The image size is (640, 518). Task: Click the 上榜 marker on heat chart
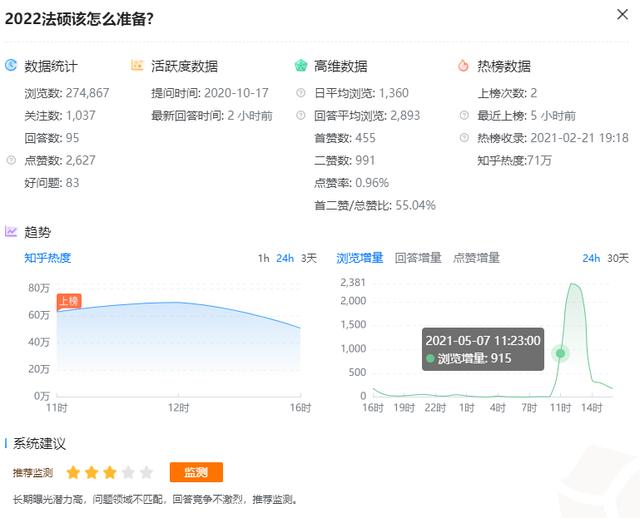(x=69, y=301)
